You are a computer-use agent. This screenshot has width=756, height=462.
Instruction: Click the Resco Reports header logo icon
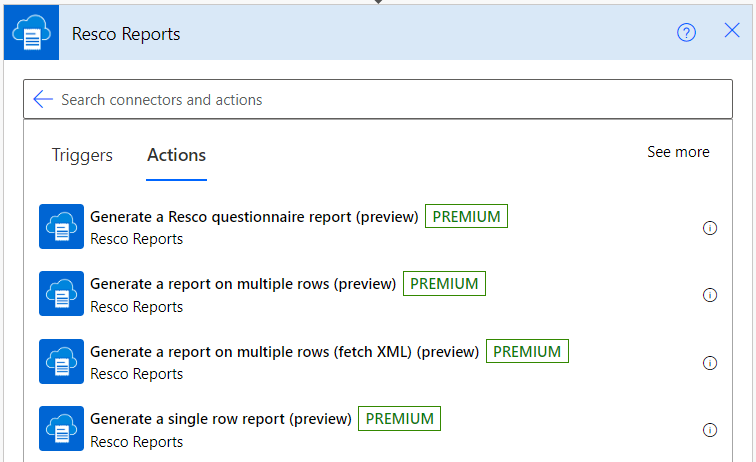pos(31,33)
